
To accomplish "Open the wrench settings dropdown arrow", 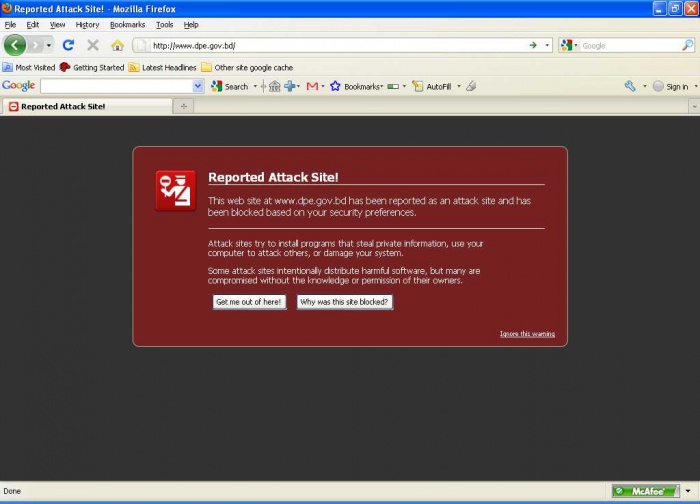I will (645, 86).
